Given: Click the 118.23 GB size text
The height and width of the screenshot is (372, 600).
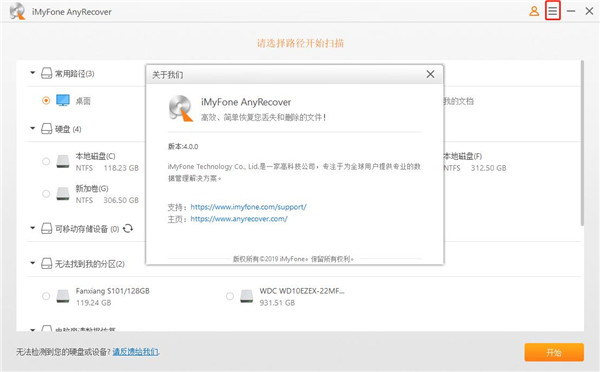Looking at the screenshot, I should pyautogui.click(x=121, y=168).
